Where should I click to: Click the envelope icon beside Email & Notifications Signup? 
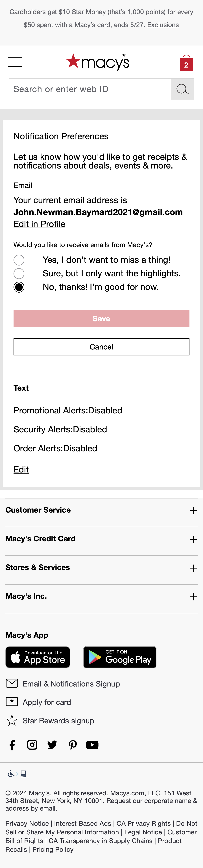(x=12, y=683)
